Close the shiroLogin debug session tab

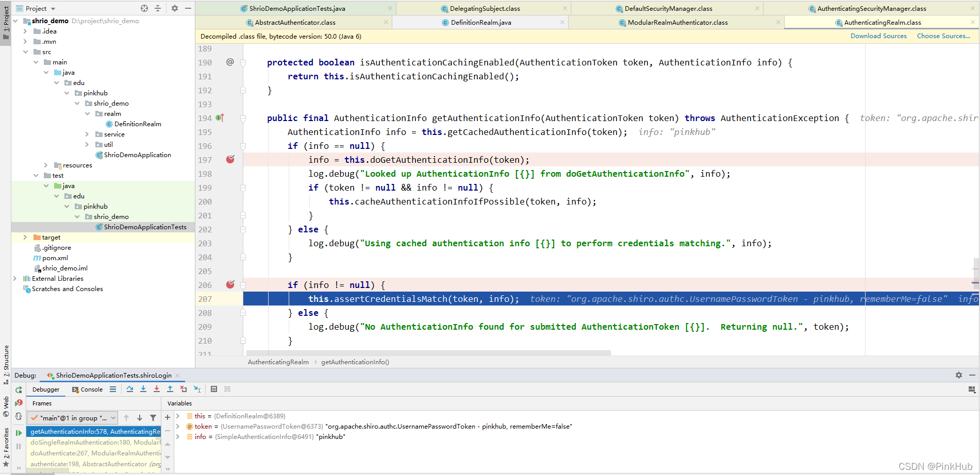point(177,376)
